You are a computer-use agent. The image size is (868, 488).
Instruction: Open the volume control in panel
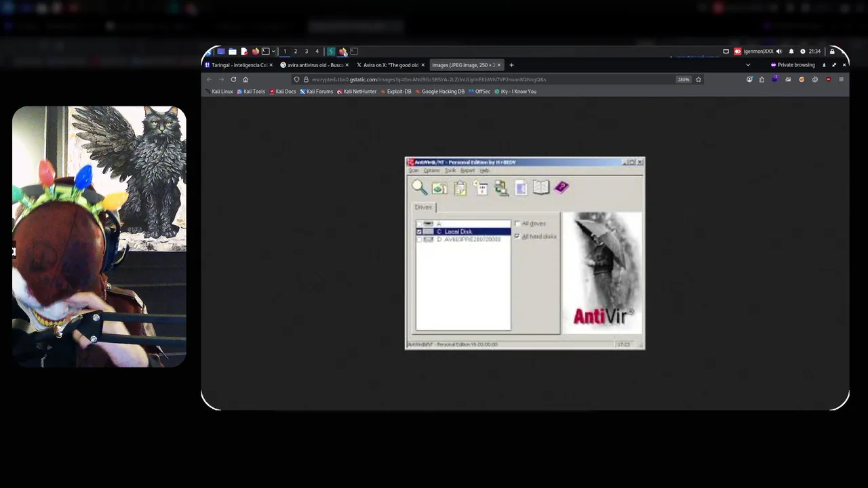click(x=779, y=52)
